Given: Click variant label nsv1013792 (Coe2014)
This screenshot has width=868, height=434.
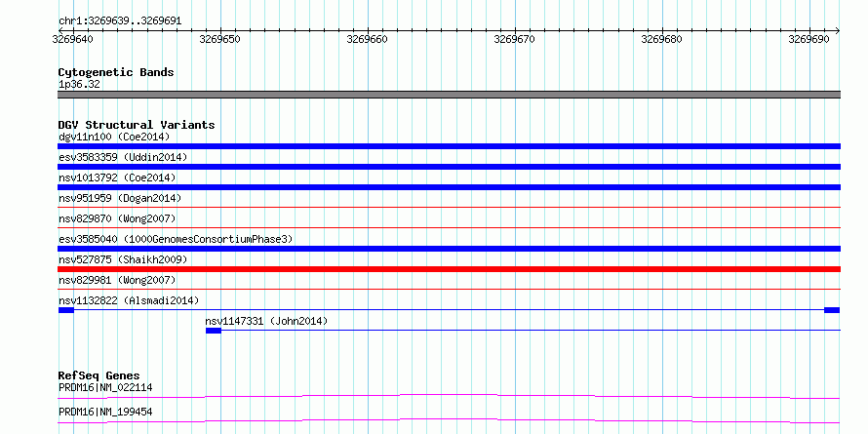Looking at the screenshot, I should [x=117, y=178].
